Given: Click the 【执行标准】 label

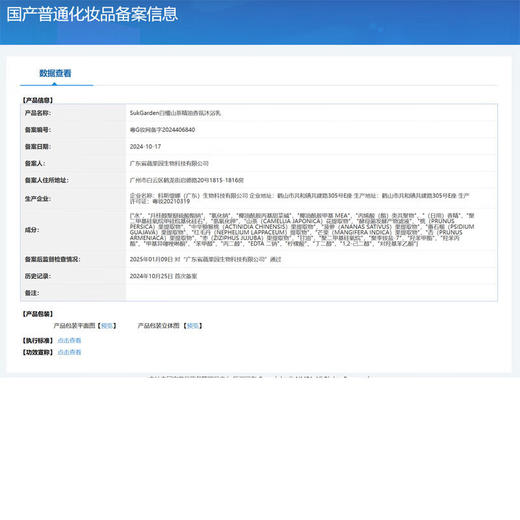Looking at the screenshot, I should point(38,340).
